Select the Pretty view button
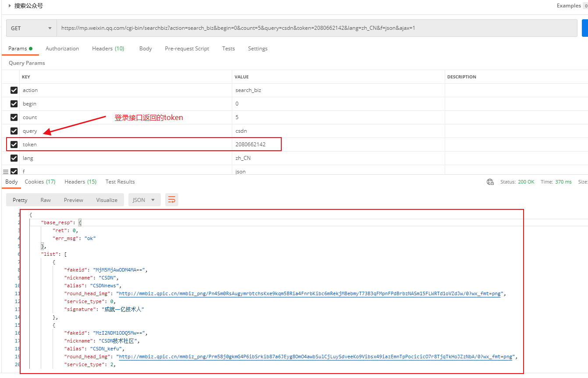The image size is (588, 378). click(x=20, y=200)
